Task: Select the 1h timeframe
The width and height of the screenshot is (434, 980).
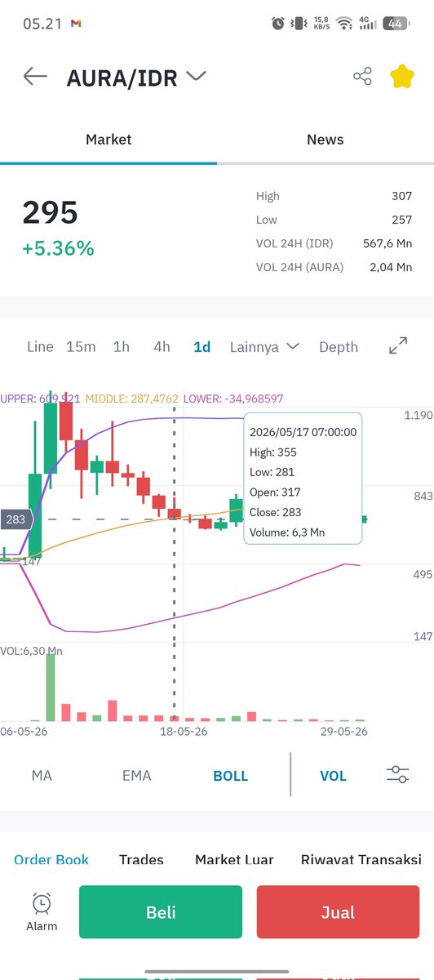Action: 121,346
